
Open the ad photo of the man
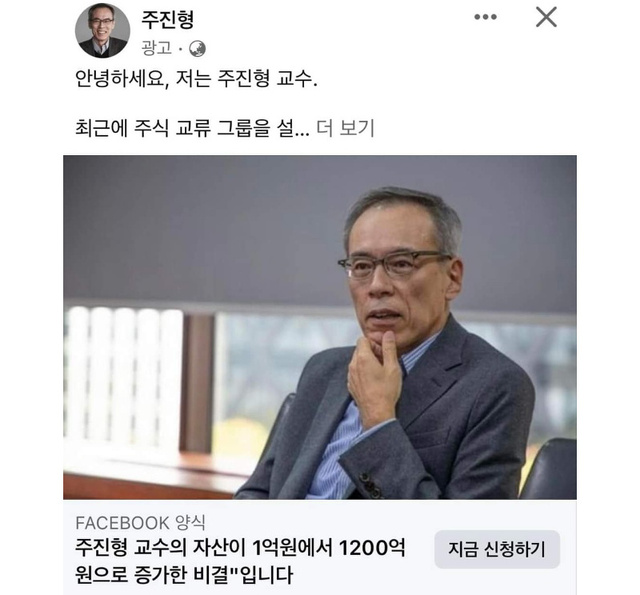tap(320, 327)
